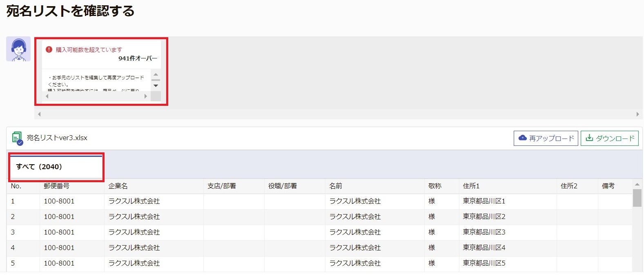Click the file name 宛名リストver3.xlsx

57,138
